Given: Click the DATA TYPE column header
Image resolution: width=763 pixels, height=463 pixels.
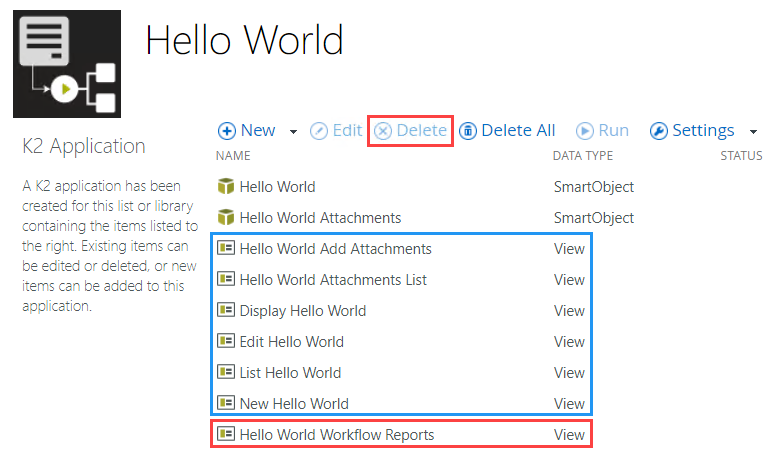Looking at the screenshot, I should (x=582, y=156).
